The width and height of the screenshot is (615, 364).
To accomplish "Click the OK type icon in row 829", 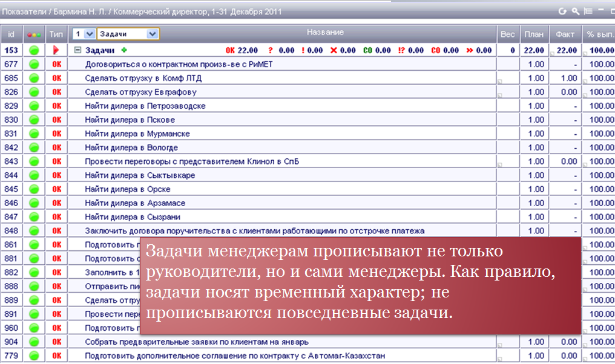I will coord(57,106).
